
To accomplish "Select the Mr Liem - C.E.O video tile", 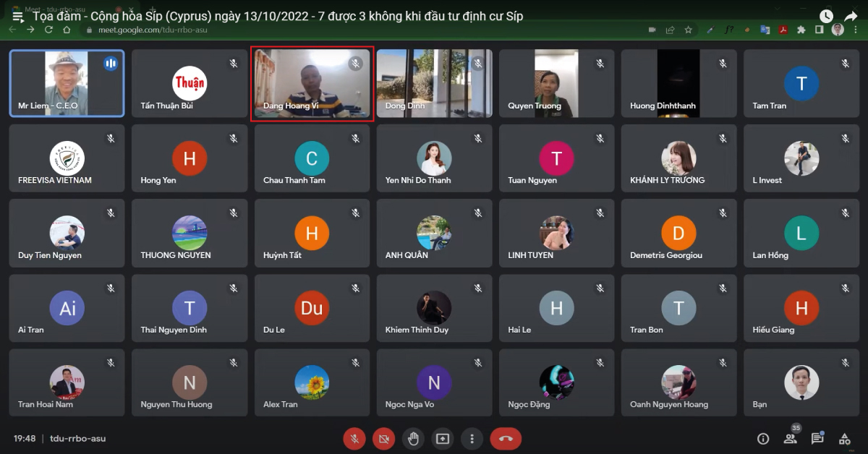I will pos(67,83).
